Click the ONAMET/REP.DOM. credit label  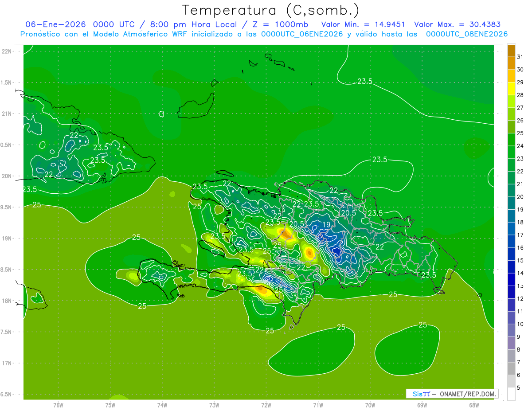[x=468, y=394]
